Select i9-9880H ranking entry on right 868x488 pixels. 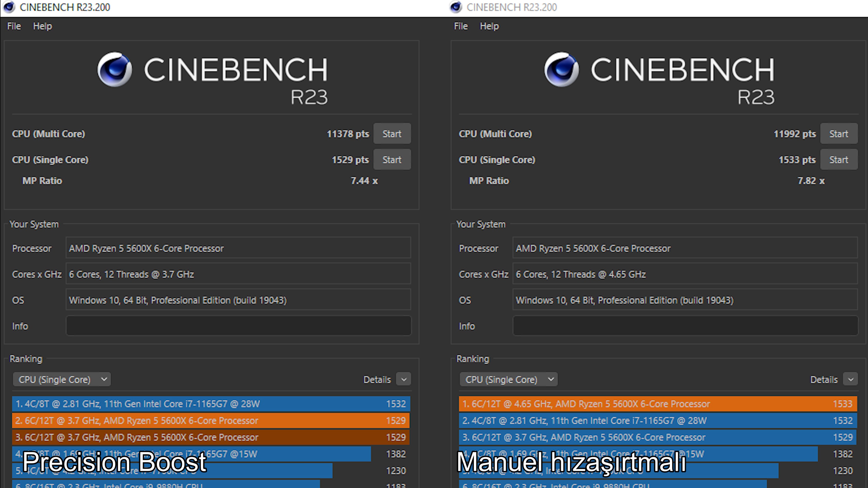pos(656,486)
